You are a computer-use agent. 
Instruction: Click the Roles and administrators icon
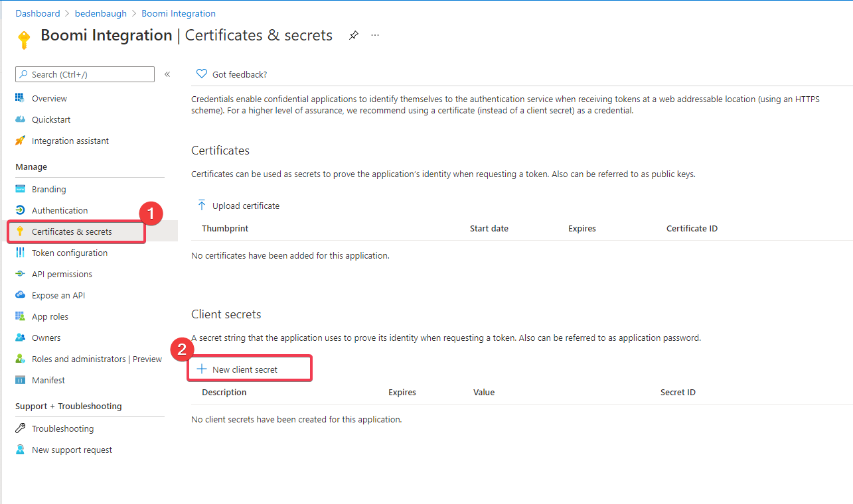20,359
